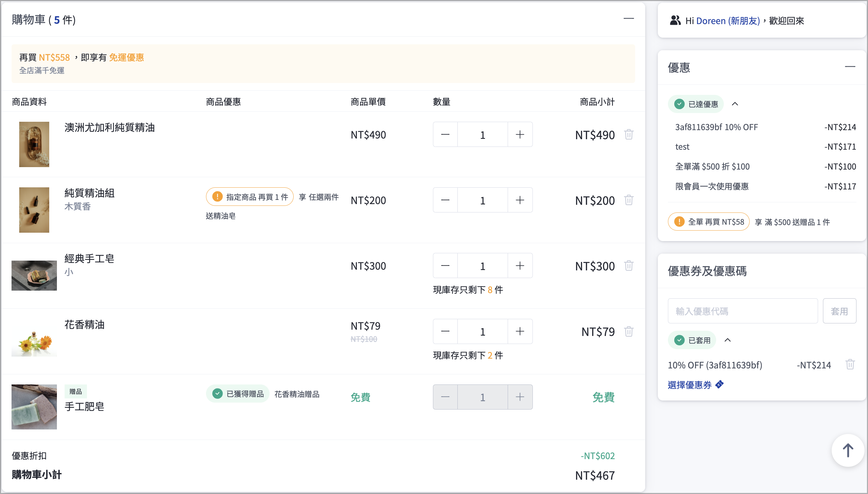
Task: Collapse the 已套用 coupon list
Action: (x=727, y=340)
